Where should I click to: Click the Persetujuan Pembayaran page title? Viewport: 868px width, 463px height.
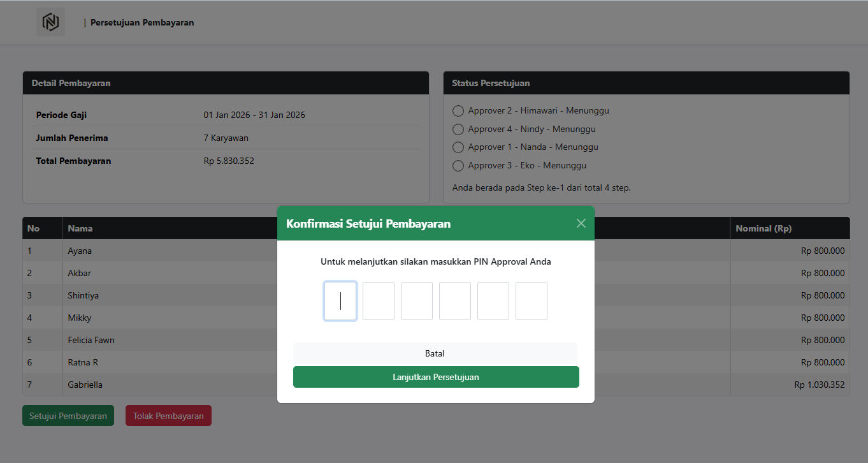(x=142, y=23)
